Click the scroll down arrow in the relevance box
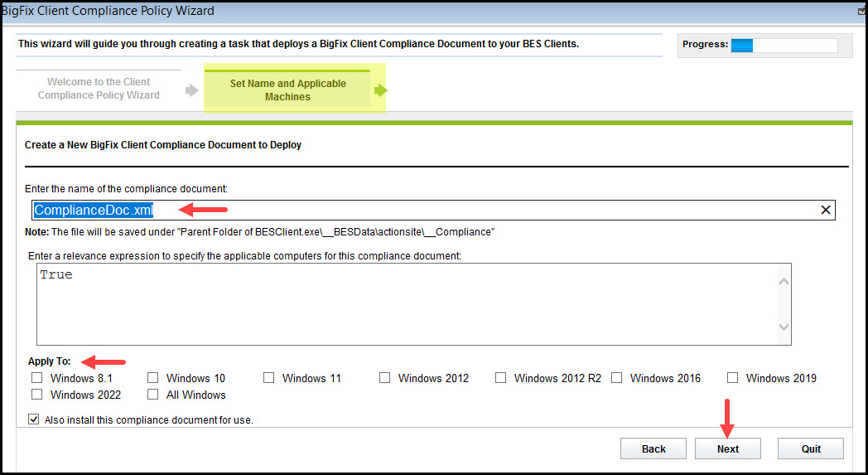Viewport: 868px width, 475px height. coord(784,327)
